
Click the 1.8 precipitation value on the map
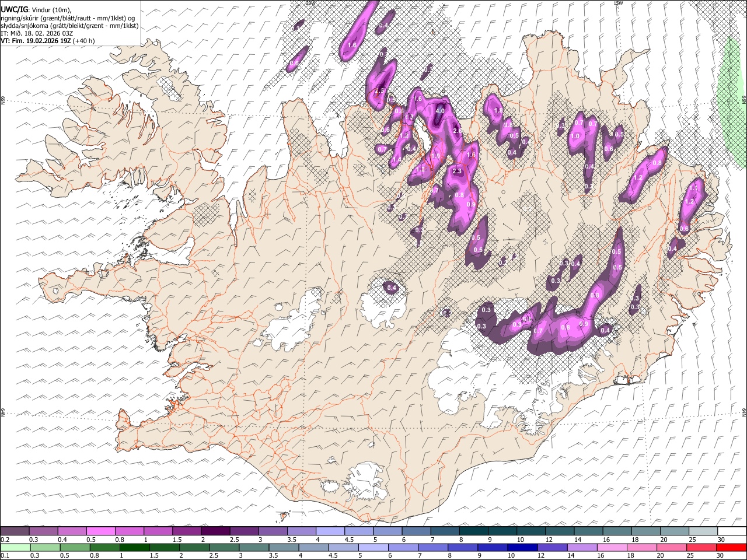pyautogui.click(x=498, y=110)
